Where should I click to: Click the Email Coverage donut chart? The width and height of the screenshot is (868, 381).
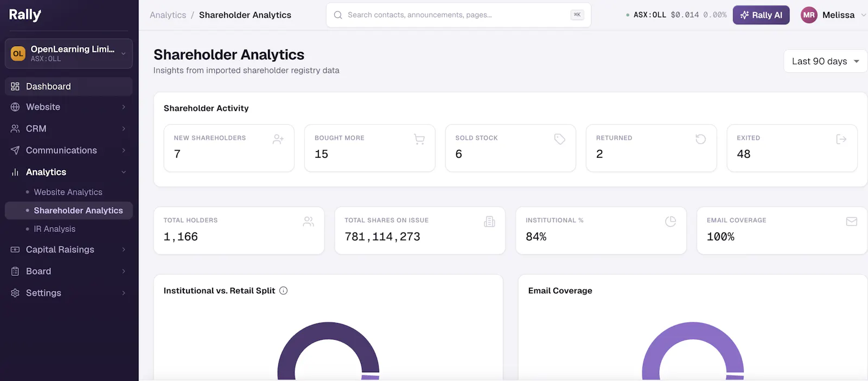coord(693,351)
